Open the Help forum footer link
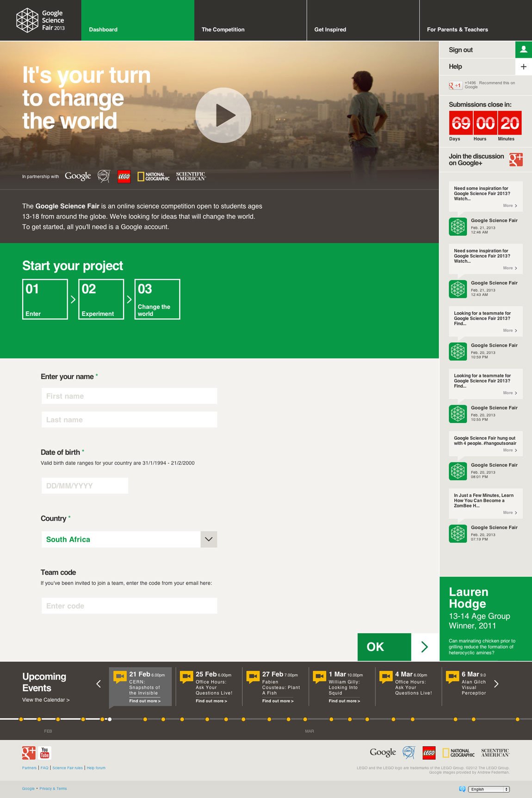This screenshot has height=798, width=532. 96,768
